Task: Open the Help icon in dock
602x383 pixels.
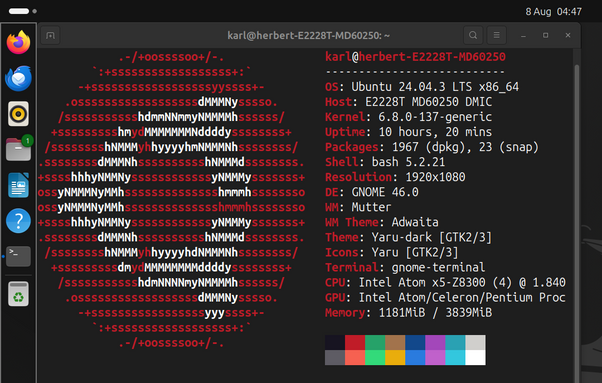Action: [18, 221]
